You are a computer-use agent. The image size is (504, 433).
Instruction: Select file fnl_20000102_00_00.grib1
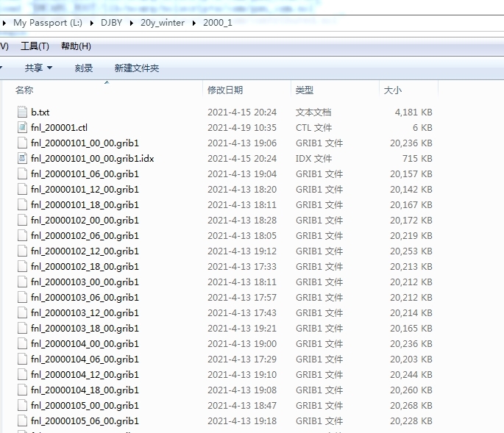click(85, 221)
